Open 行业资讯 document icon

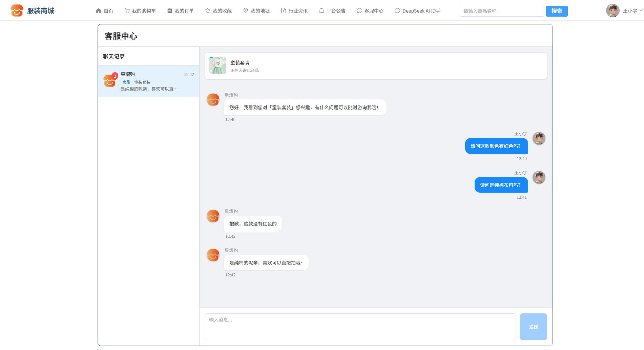coord(284,11)
